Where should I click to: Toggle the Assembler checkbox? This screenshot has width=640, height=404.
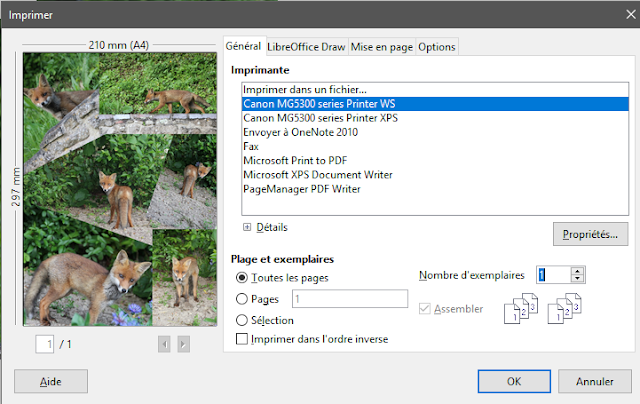[424, 309]
